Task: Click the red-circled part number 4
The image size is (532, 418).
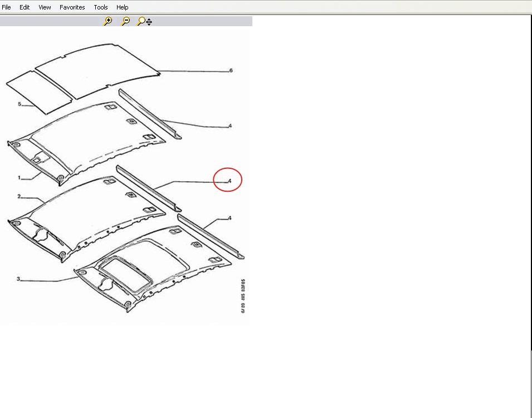Action: coord(228,181)
